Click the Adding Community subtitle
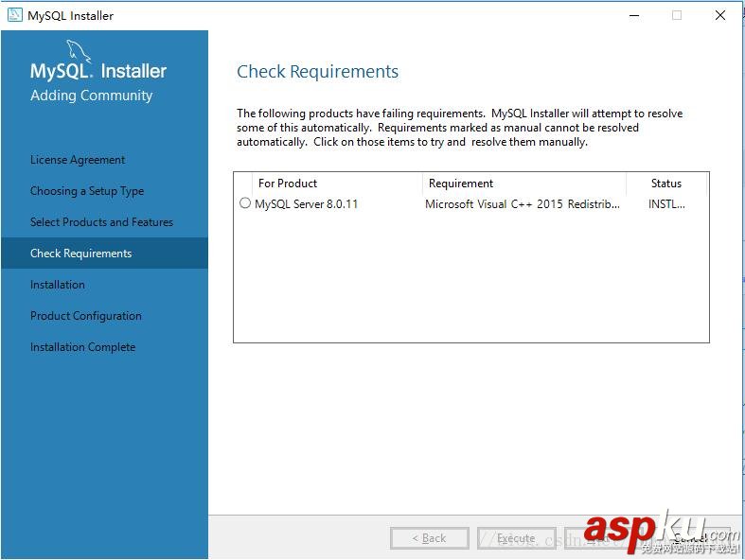 pos(91,96)
